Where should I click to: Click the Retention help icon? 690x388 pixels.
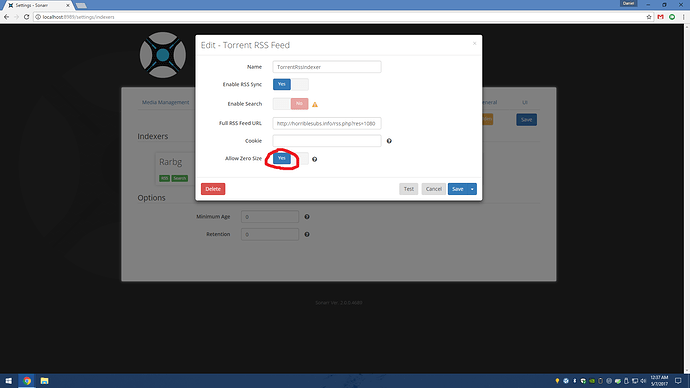click(307, 234)
